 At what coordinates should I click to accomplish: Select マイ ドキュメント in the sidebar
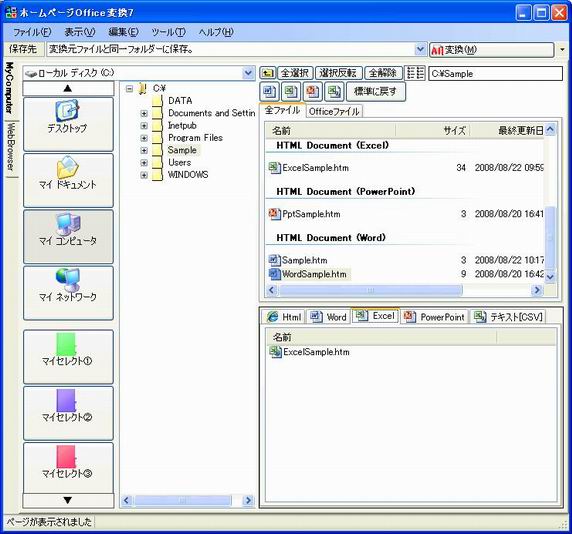click(68, 180)
